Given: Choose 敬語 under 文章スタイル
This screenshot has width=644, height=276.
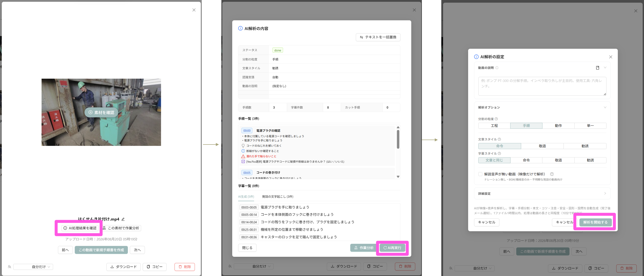Looking at the screenshot, I should (542, 146).
